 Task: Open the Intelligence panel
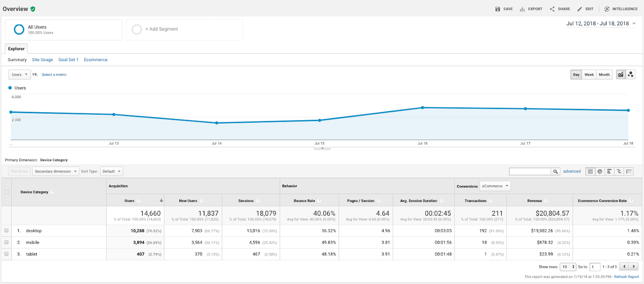(621, 9)
